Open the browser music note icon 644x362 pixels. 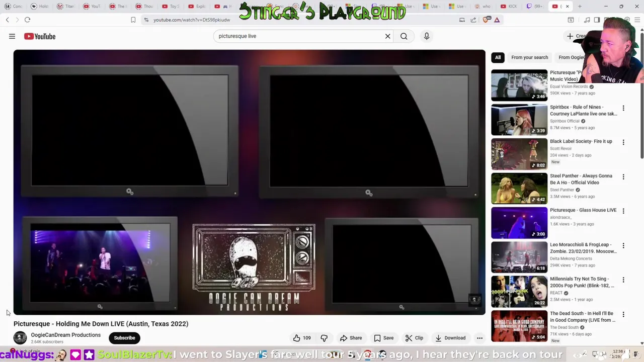(x=587, y=20)
